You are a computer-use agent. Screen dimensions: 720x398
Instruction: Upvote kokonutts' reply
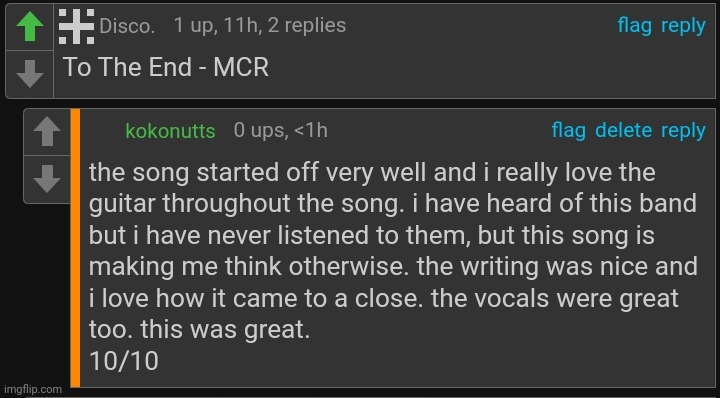click(x=47, y=132)
